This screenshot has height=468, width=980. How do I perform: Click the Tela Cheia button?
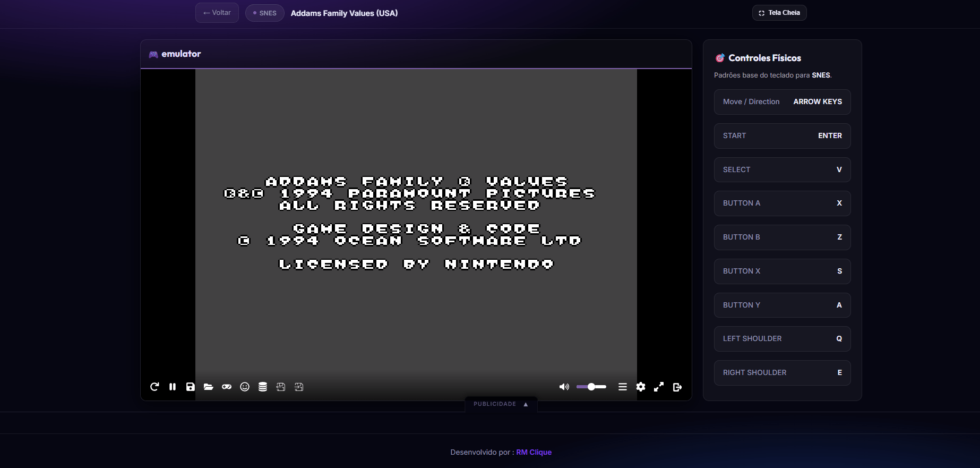779,13
